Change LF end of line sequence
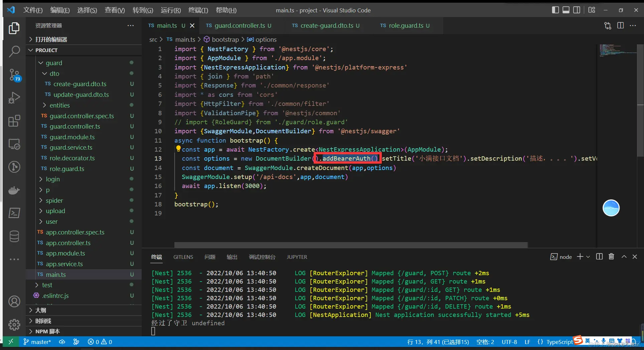 tap(527, 342)
